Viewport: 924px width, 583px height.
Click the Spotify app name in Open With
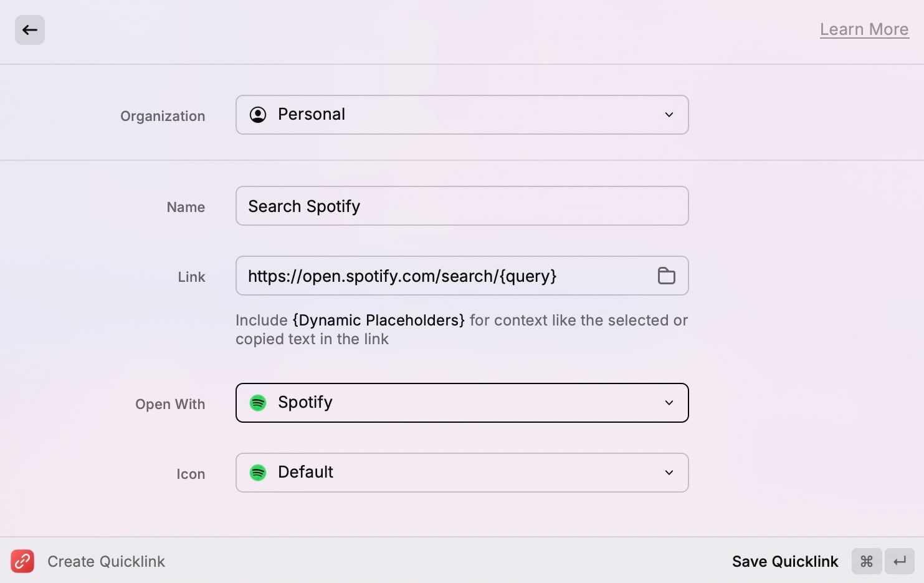tap(305, 403)
